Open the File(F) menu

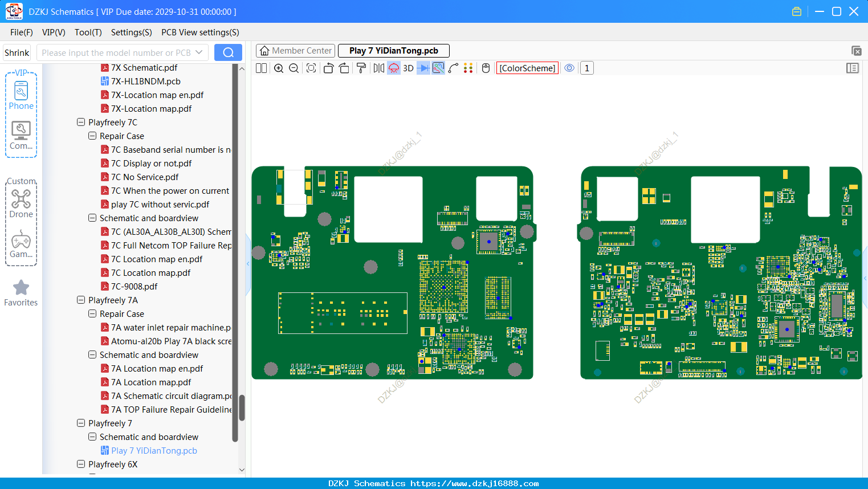[x=22, y=32]
